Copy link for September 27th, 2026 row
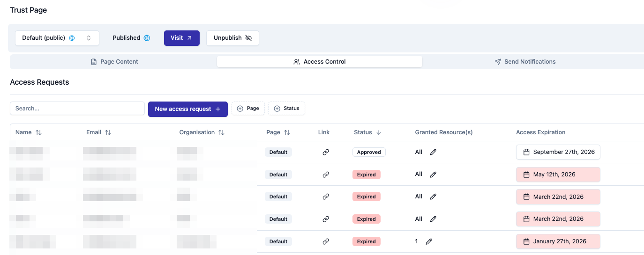This screenshot has height=255, width=644. coord(326,152)
